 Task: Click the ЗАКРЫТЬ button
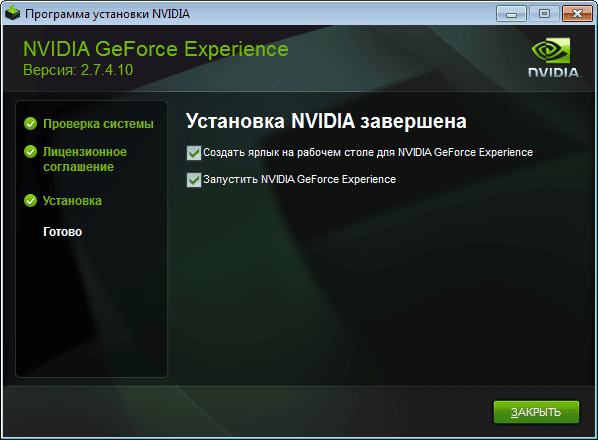tap(536, 412)
